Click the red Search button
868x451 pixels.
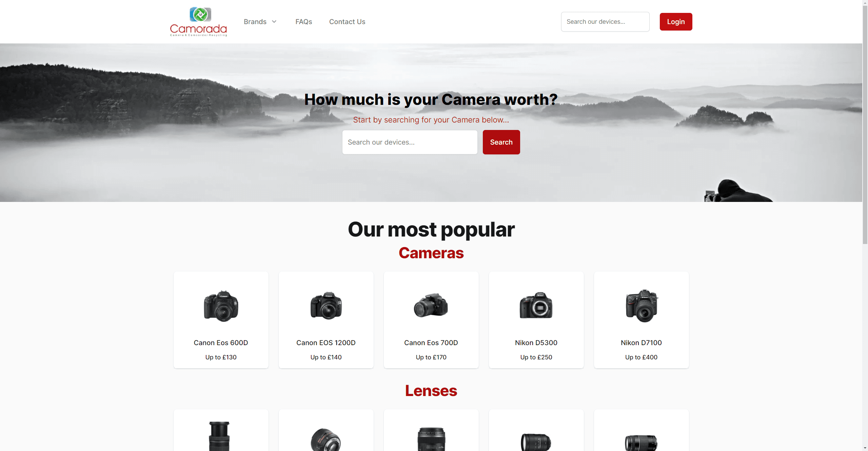coord(501,142)
